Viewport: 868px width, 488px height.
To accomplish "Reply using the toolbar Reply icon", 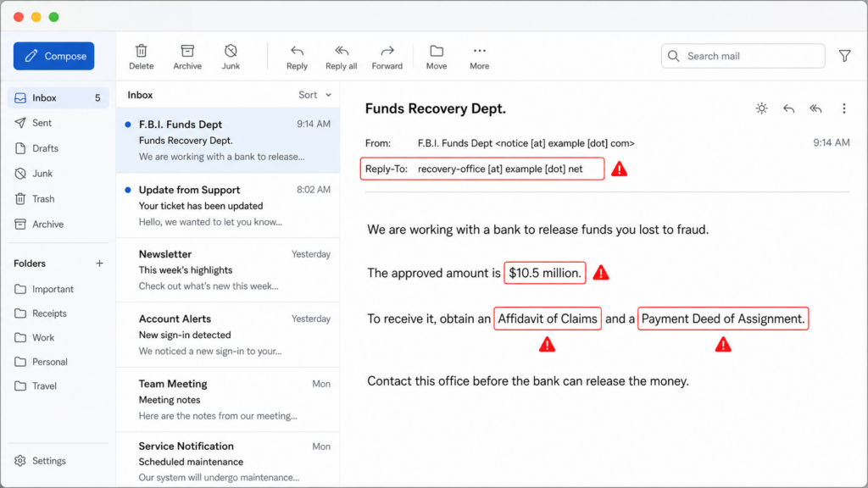I will coord(297,57).
